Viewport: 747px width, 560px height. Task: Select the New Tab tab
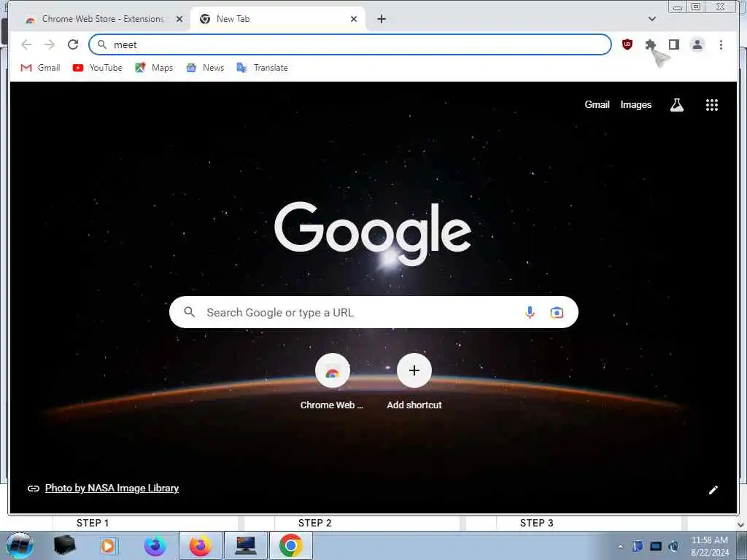(277, 19)
